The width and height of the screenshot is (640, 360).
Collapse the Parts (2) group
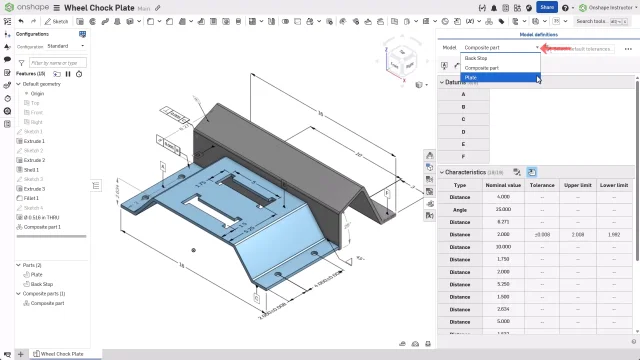[18, 265]
